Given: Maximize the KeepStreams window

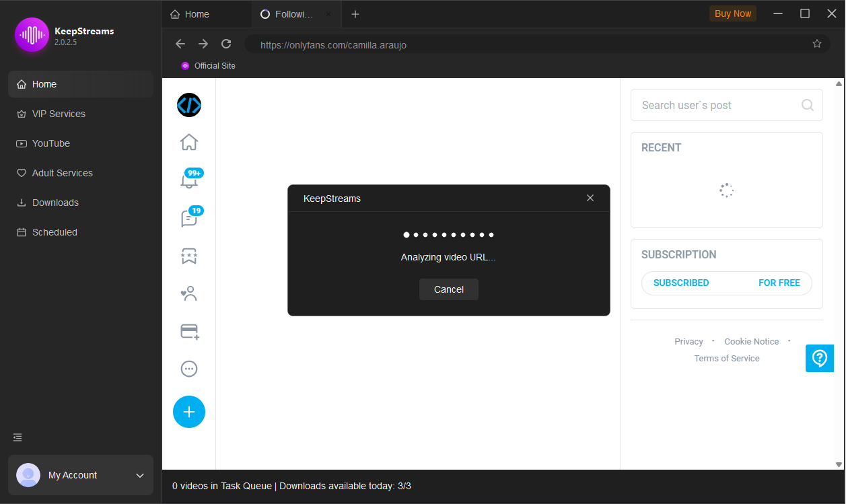Looking at the screenshot, I should coord(805,13).
